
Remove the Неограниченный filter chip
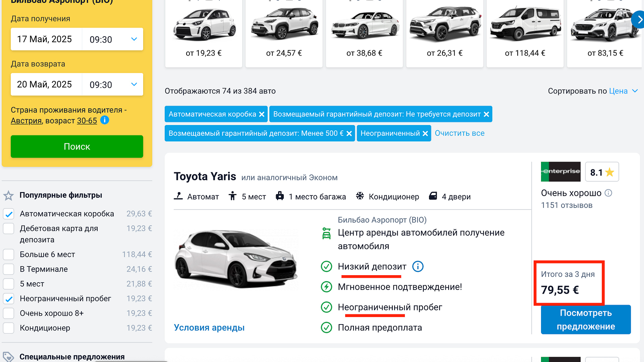[425, 134]
